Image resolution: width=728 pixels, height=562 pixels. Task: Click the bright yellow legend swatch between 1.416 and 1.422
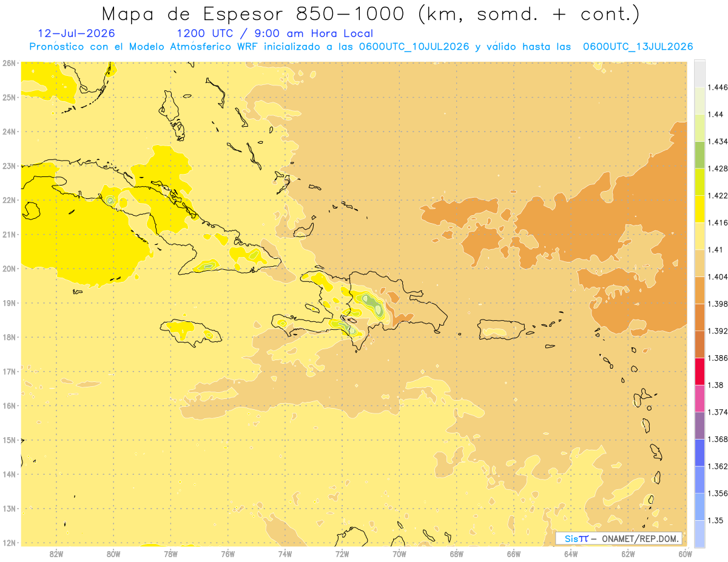(x=699, y=210)
